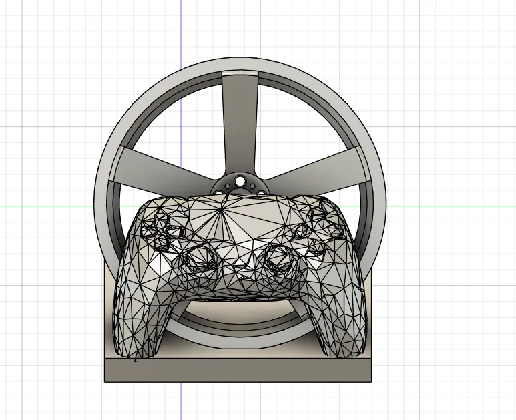The height and width of the screenshot is (420, 516).
Task: Select the rectangular base plate front face
Action: tap(238, 371)
